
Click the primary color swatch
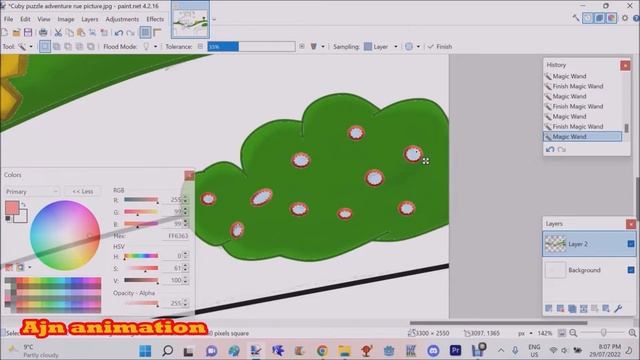(x=12, y=208)
